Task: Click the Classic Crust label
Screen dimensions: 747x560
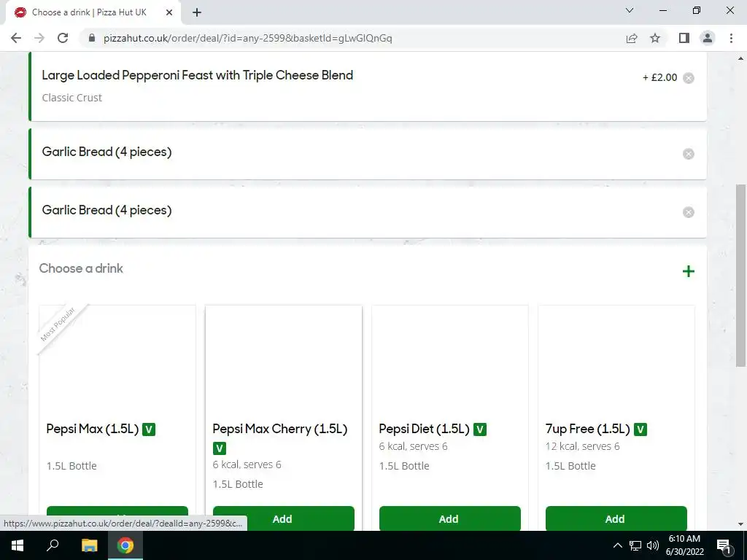Action: coord(72,98)
